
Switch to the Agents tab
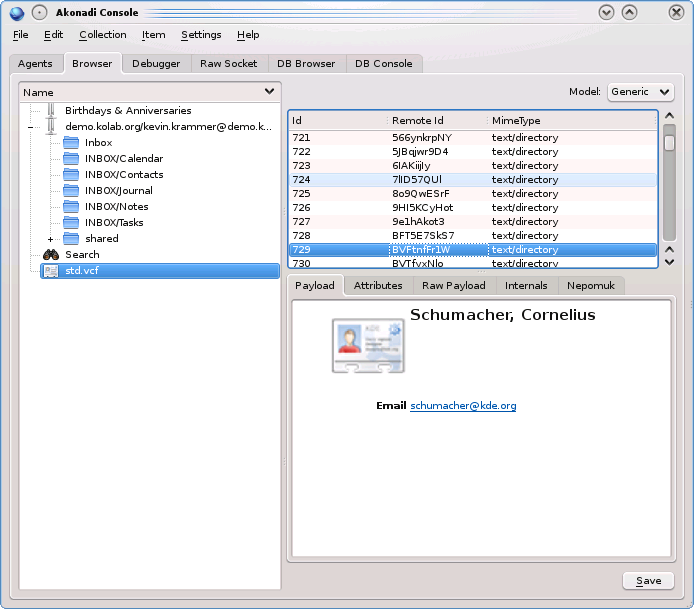click(35, 64)
